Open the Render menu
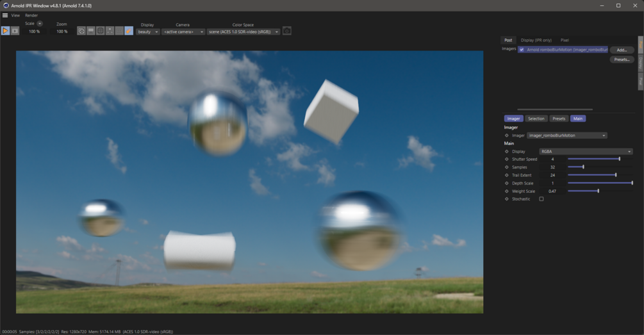Viewport: 644px width, 335px height. 31,15
